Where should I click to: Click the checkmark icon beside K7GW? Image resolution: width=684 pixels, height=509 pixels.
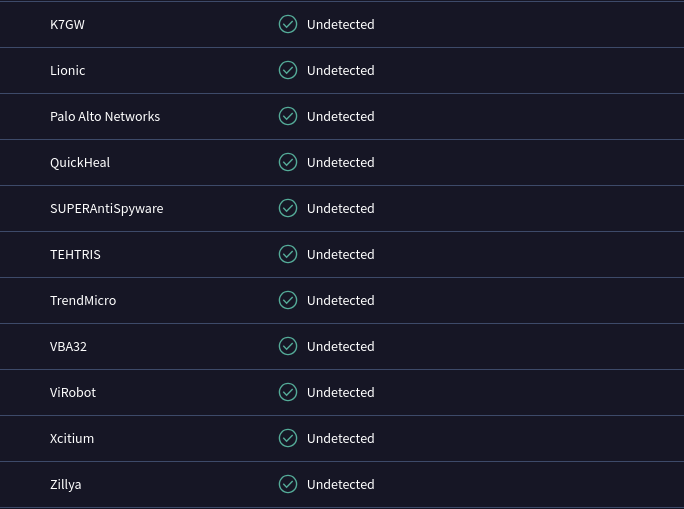tap(288, 24)
